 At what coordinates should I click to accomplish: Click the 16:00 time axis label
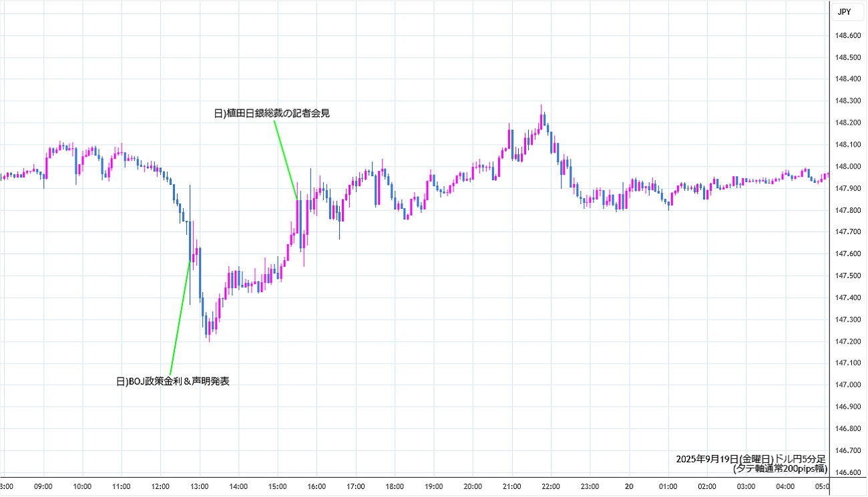pos(316,486)
